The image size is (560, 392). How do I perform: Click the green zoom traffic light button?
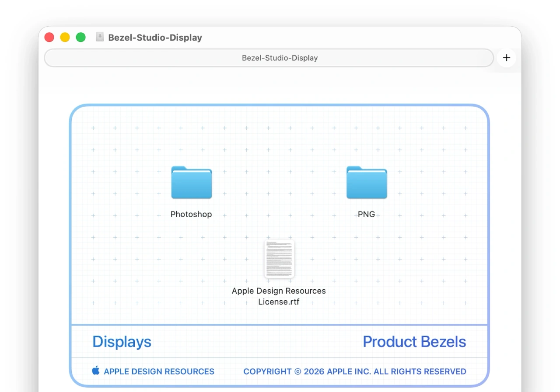click(80, 37)
